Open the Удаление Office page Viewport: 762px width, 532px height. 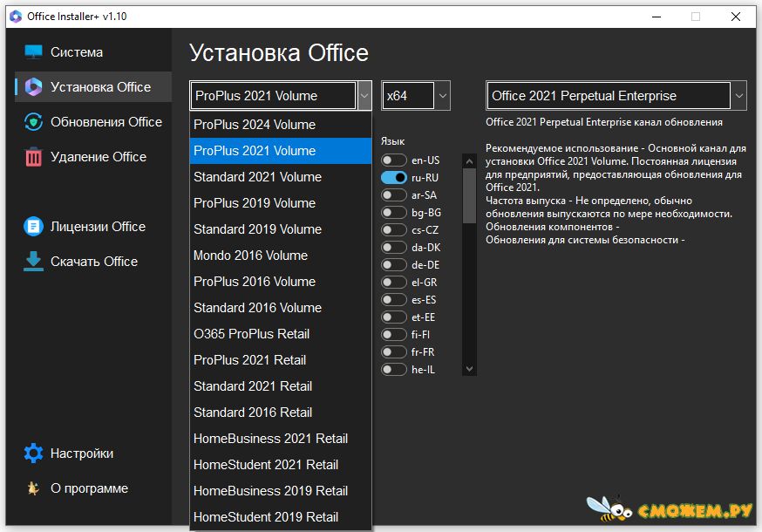[93, 157]
